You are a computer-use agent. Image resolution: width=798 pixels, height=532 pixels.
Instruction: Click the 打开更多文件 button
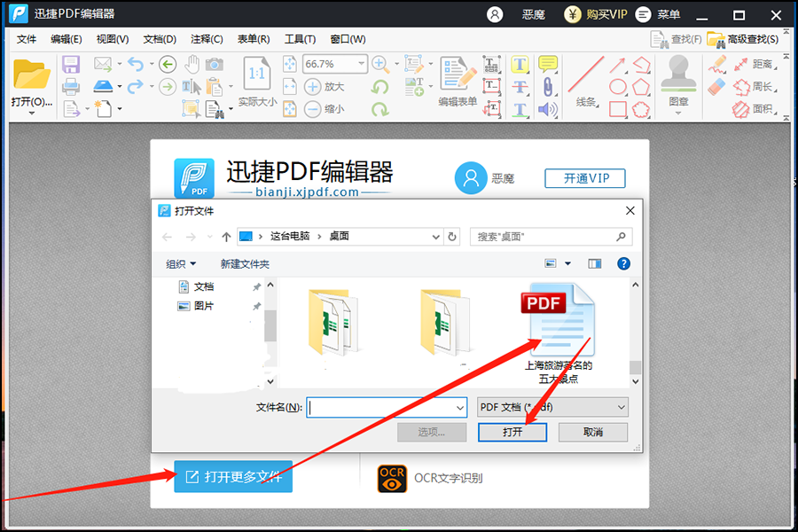coord(233,476)
